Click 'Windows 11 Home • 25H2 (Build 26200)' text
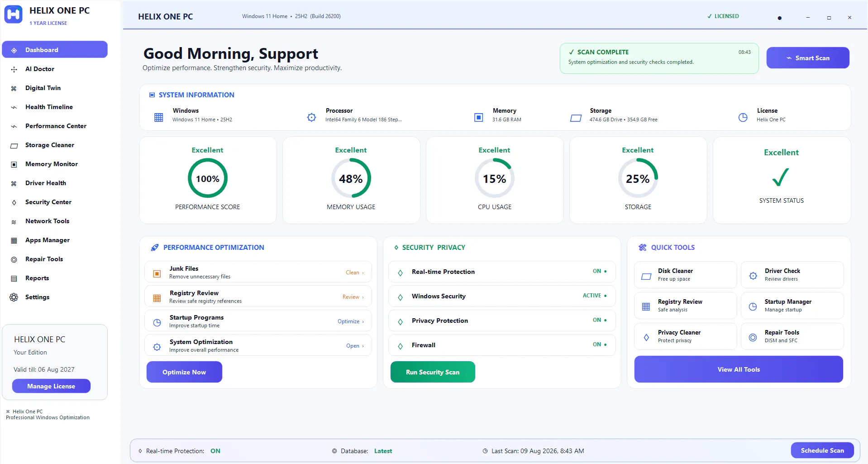868x464 pixels. coord(291,16)
